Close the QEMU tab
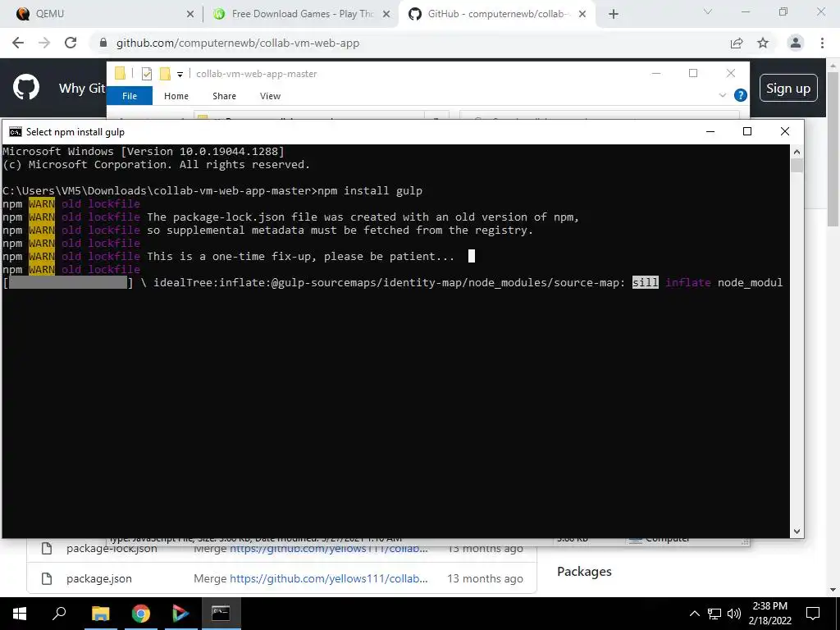840x630 pixels. tap(190, 15)
